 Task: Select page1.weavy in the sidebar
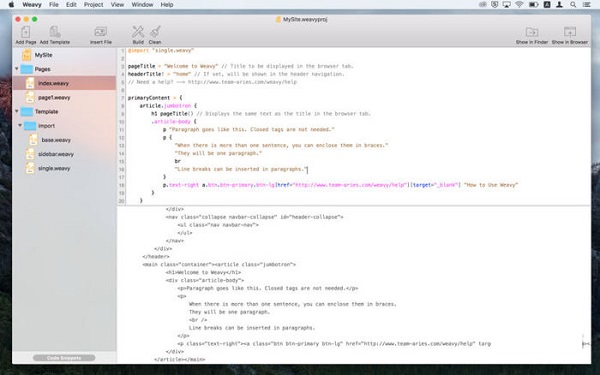(64, 98)
